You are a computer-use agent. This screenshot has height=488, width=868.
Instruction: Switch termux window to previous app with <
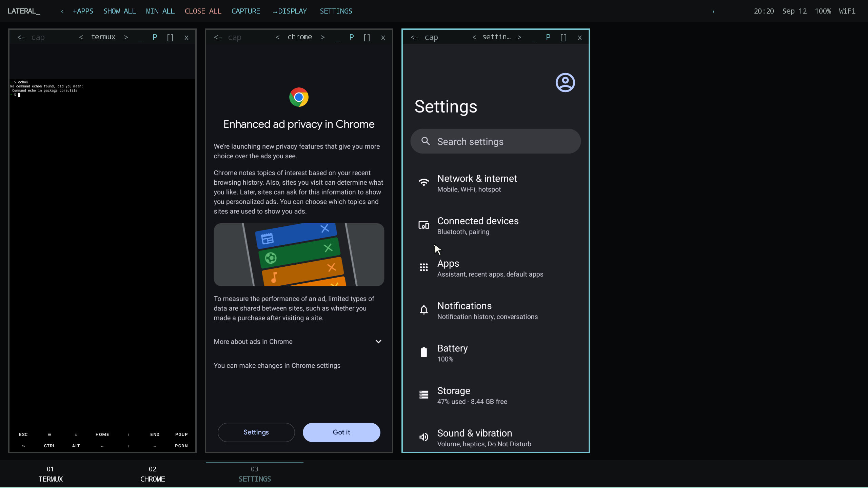[81, 37]
